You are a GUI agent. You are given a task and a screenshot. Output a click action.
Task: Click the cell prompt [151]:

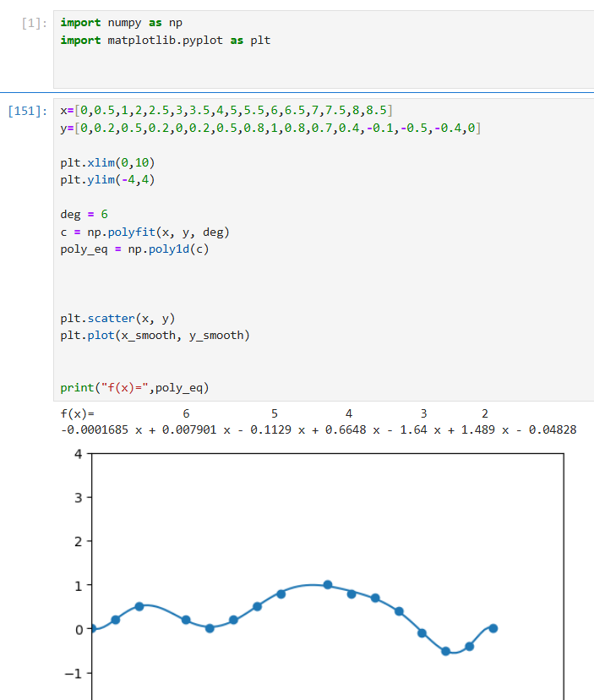28,111
